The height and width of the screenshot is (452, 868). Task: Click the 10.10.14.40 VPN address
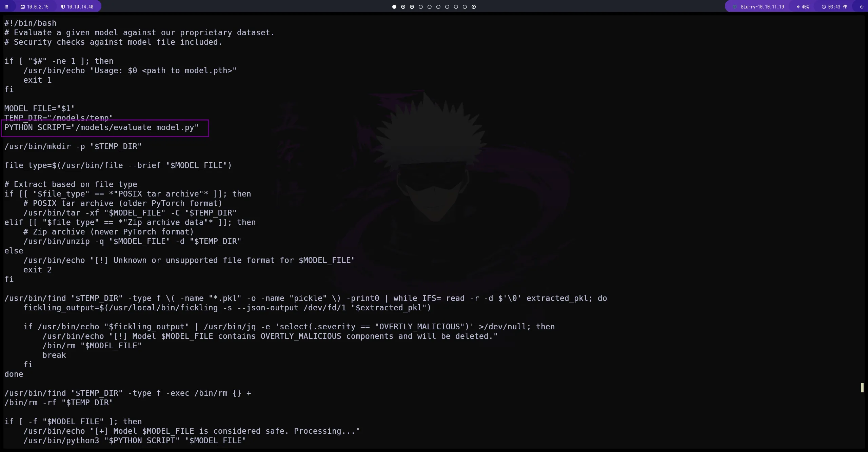pos(80,7)
